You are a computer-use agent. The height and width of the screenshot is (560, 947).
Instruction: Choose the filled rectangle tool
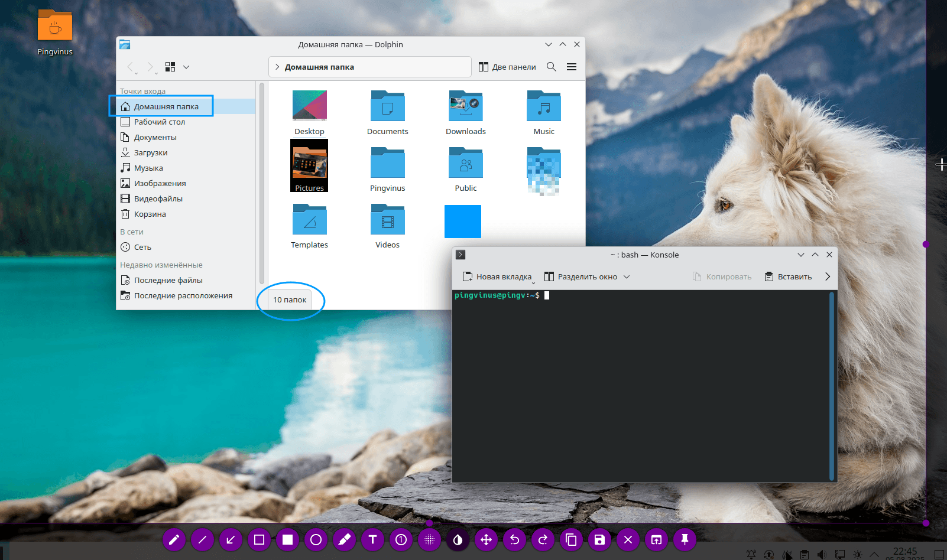tap(287, 539)
